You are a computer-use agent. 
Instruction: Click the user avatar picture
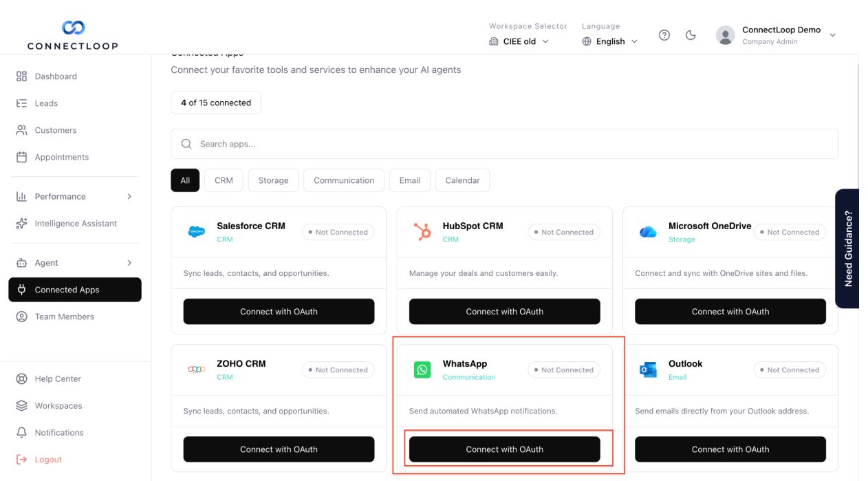725,35
